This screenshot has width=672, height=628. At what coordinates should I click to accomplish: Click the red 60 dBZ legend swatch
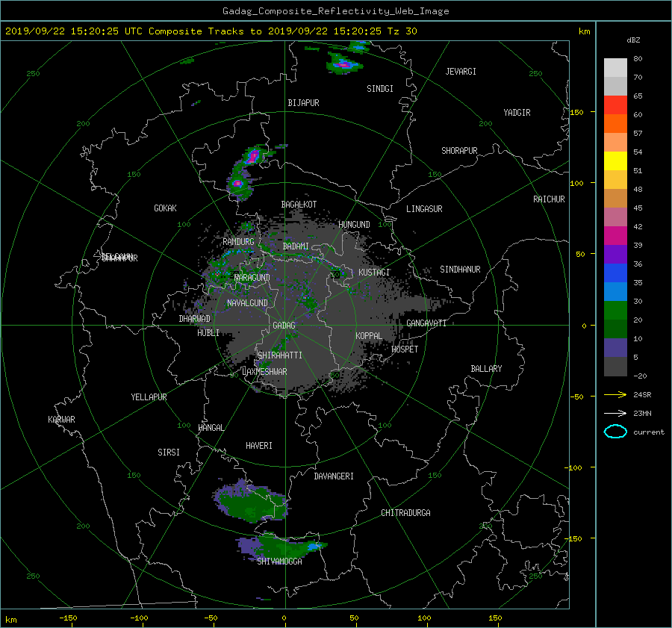click(x=615, y=105)
